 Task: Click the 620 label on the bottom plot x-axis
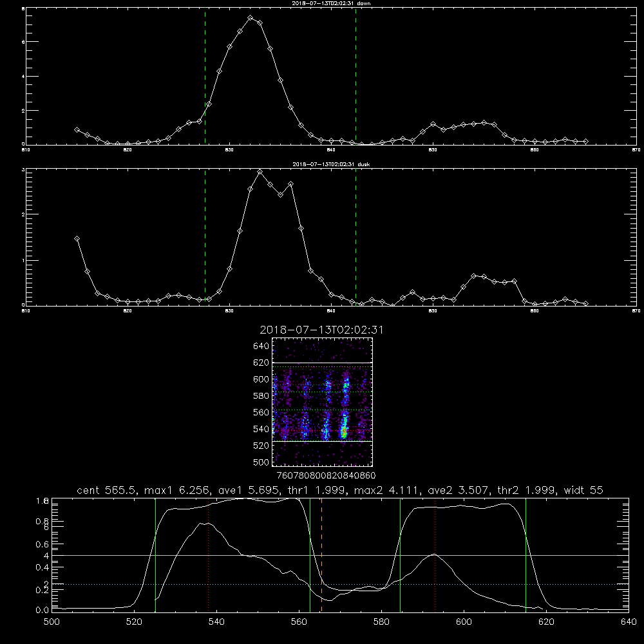pos(546,622)
